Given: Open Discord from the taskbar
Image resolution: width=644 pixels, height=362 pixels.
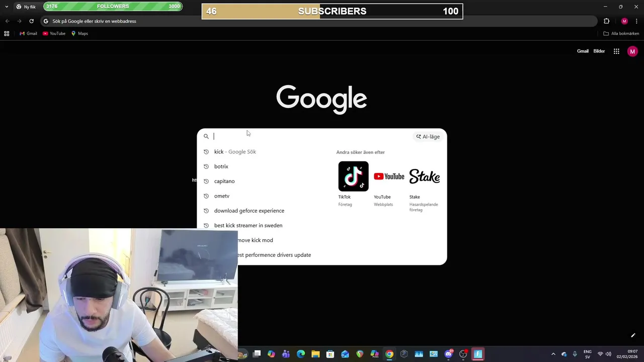Looking at the screenshot, I should click(x=448, y=354).
